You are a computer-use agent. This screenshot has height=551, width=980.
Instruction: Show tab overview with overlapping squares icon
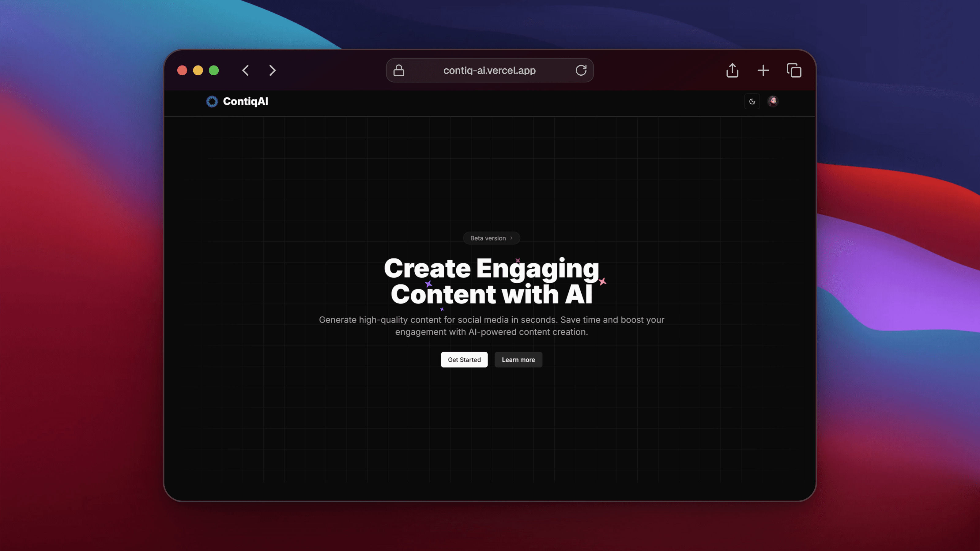[794, 70]
